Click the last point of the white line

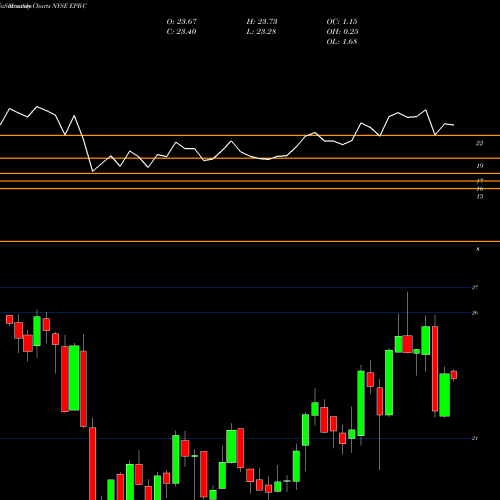click(x=454, y=125)
